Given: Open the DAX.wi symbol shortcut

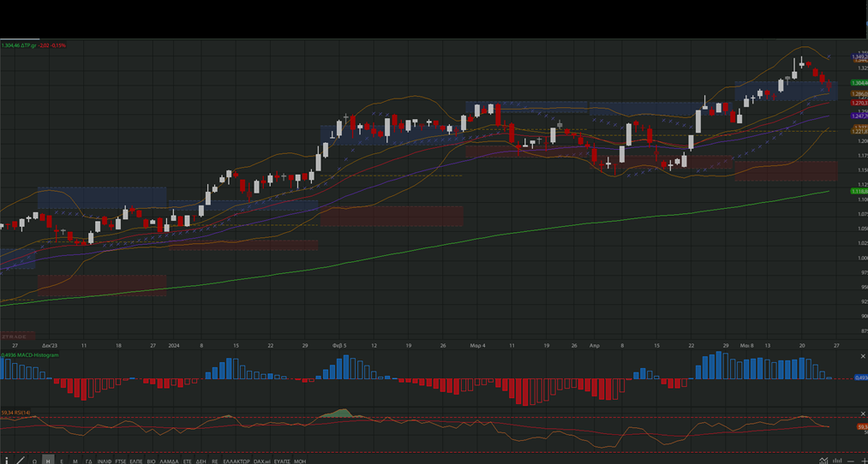Looking at the screenshot, I should (262, 461).
